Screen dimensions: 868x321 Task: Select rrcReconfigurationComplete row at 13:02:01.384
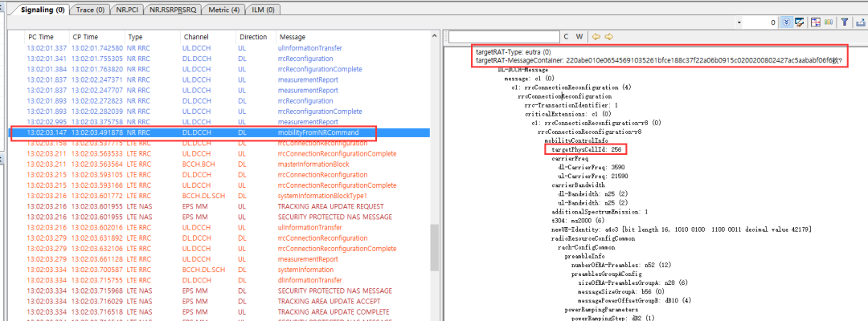pyautogui.click(x=219, y=69)
